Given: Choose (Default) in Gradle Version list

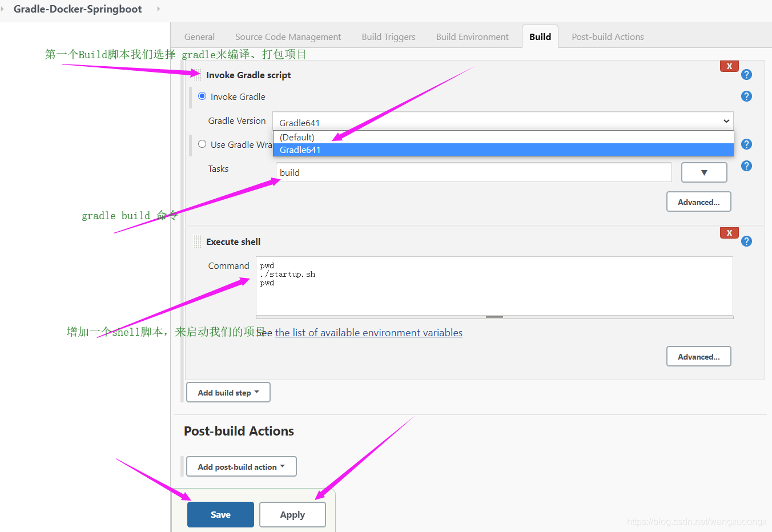Looking at the screenshot, I should click(x=503, y=137).
